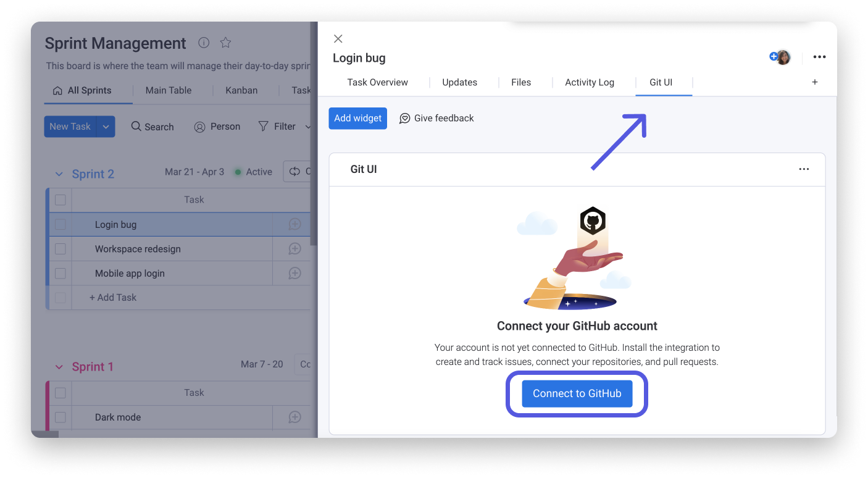Click the plus icon beside Mobile app login

click(294, 273)
